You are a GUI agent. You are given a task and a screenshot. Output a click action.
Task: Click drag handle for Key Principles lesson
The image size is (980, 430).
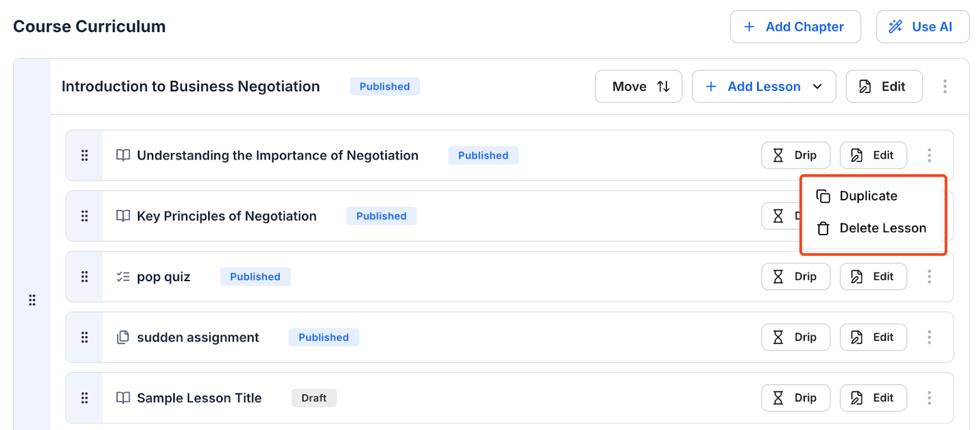coord(85,216)
